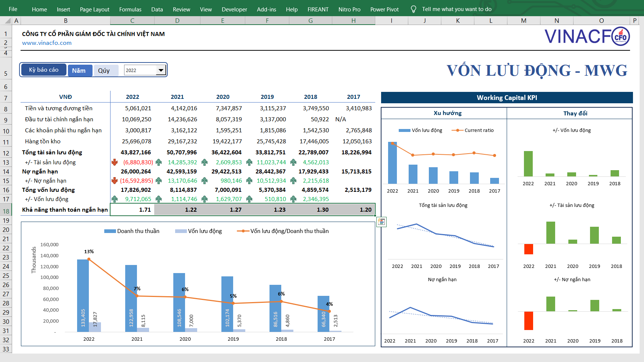Open the Power Pivot tab
The width and height of the screenshot is (644, 362).
pos(384,9)
